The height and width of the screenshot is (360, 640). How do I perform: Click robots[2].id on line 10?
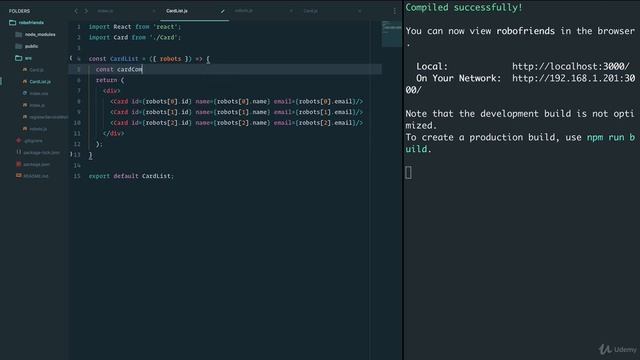click(x=167, y=122)
